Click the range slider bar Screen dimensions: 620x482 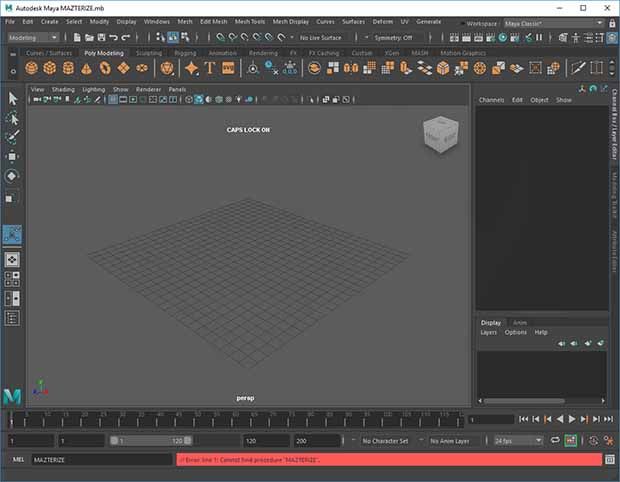point(151,440)
